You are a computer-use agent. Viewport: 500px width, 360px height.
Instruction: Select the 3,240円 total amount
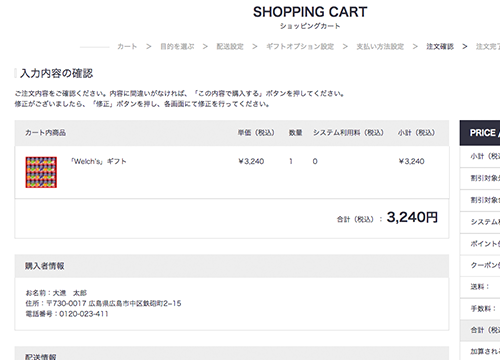click(x=412, y=217)
